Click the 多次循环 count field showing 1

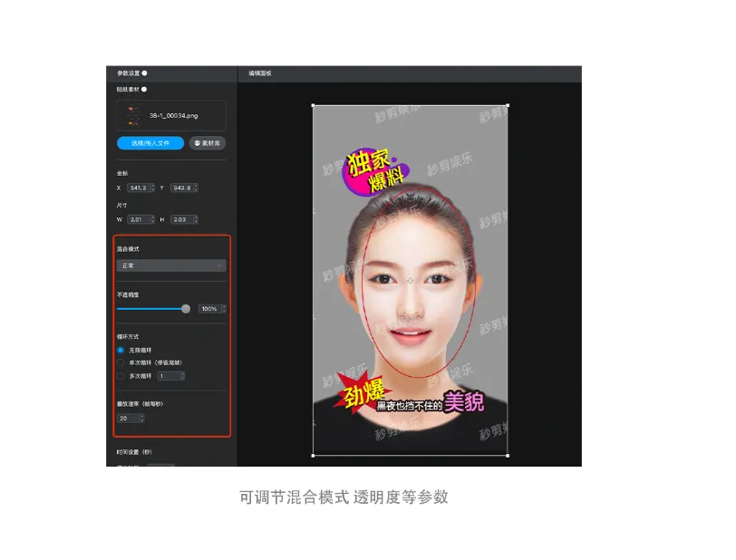[x=169, y=376]
